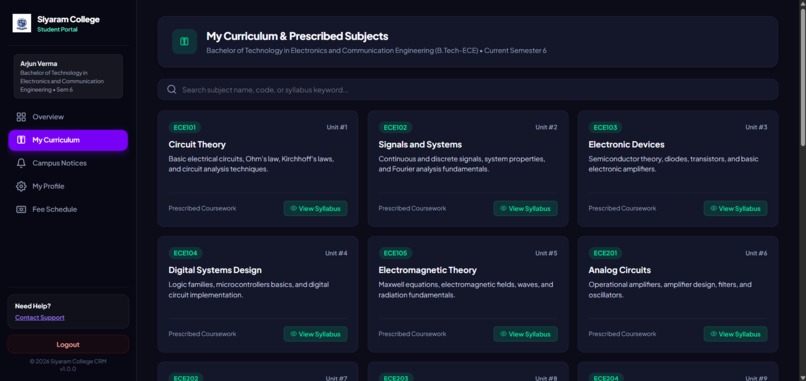
Task: Click the Electronic Devices card title
Action: point(626,144)
